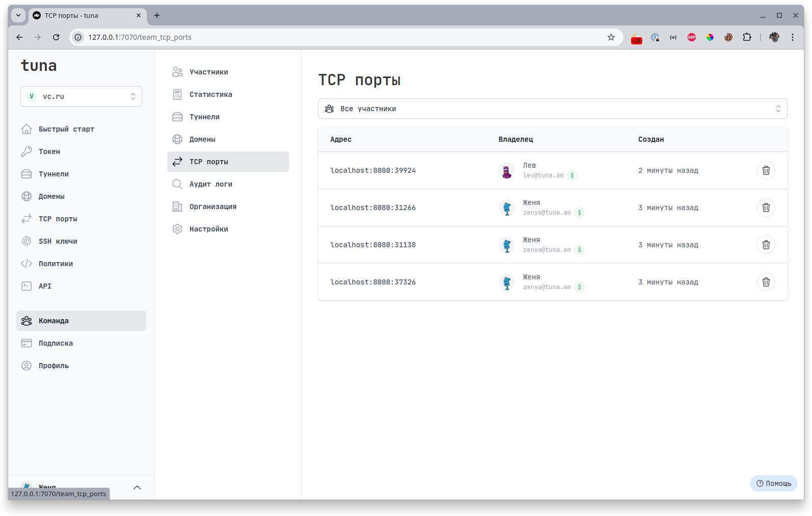Image resolution: width=812 pixels, height=516 pixels.
Task: View site information icon in address bar
Action: point(78,37)
